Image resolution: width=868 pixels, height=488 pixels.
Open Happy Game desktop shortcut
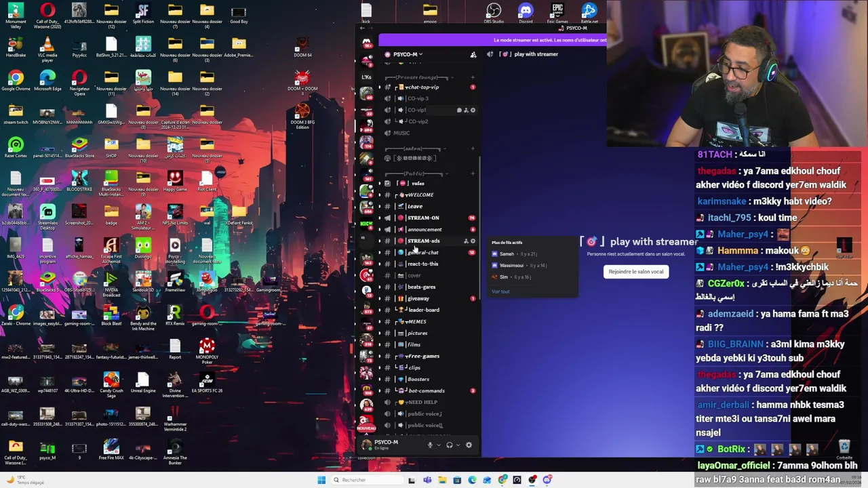[175, 181]
